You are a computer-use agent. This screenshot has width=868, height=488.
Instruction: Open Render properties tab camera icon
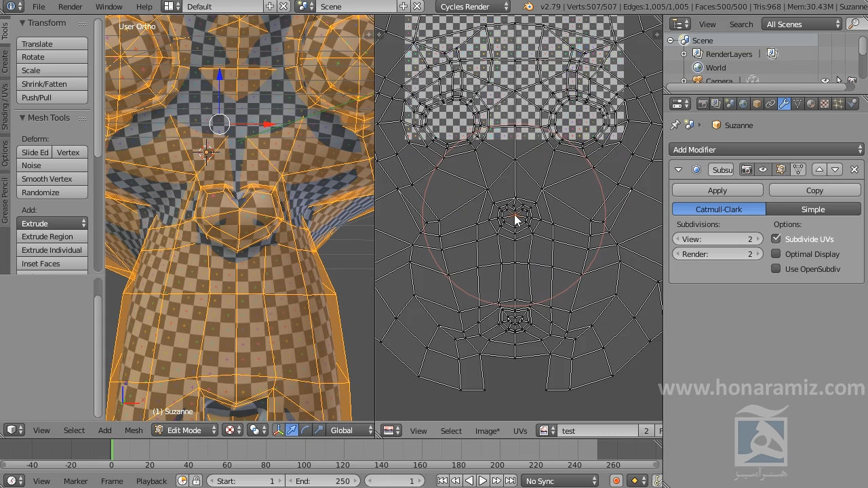[703, 104]
